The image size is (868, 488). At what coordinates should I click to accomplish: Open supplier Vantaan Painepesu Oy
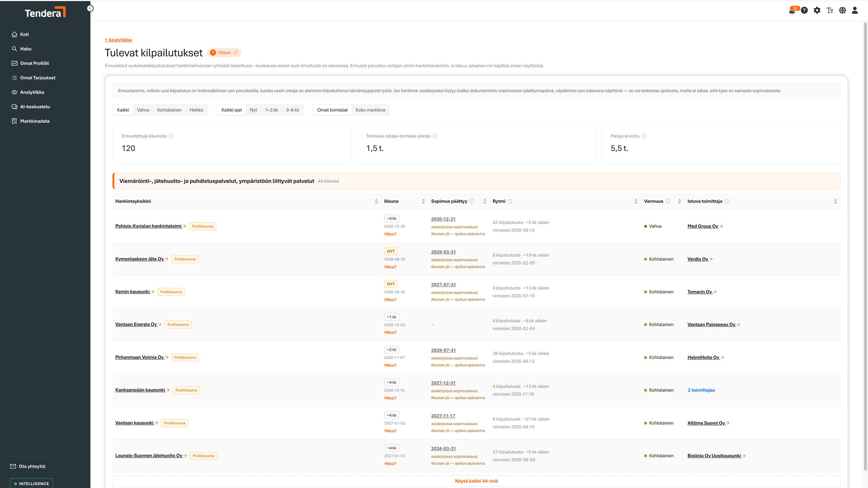pyautogui.click(x=714, y=325)
